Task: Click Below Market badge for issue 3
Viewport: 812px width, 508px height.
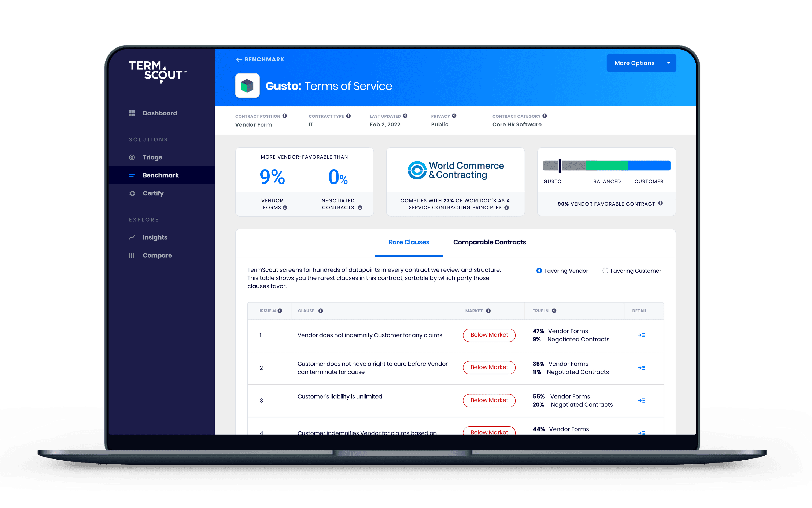Action: pos(489,400)
